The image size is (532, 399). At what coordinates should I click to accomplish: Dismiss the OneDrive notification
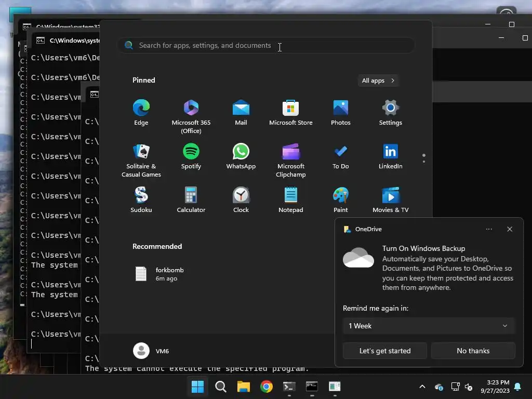[510, 229]
